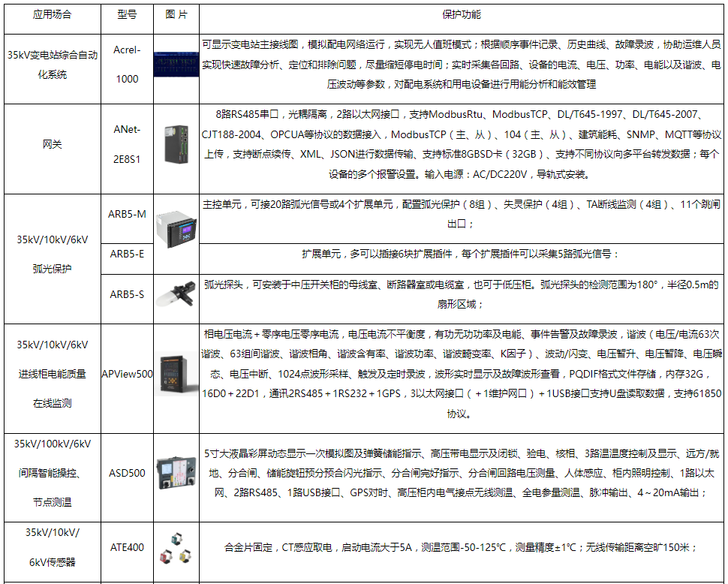Screen dimensions: 728x584
Task: Select the description starting "扩展单元，多可以插接6块"
Action: coord(461,254)
